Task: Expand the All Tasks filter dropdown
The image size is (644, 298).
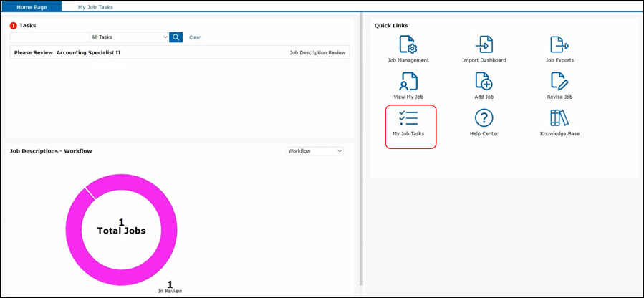Action: (129, 37)
